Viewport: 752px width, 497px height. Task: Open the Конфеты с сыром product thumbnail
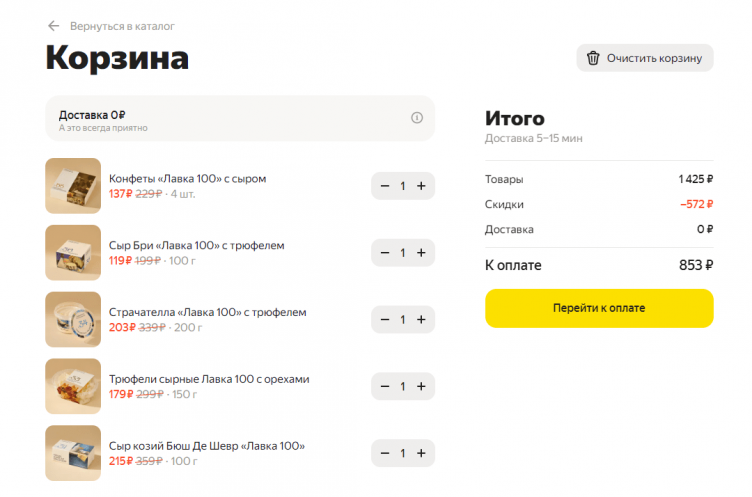coord(73,186)
